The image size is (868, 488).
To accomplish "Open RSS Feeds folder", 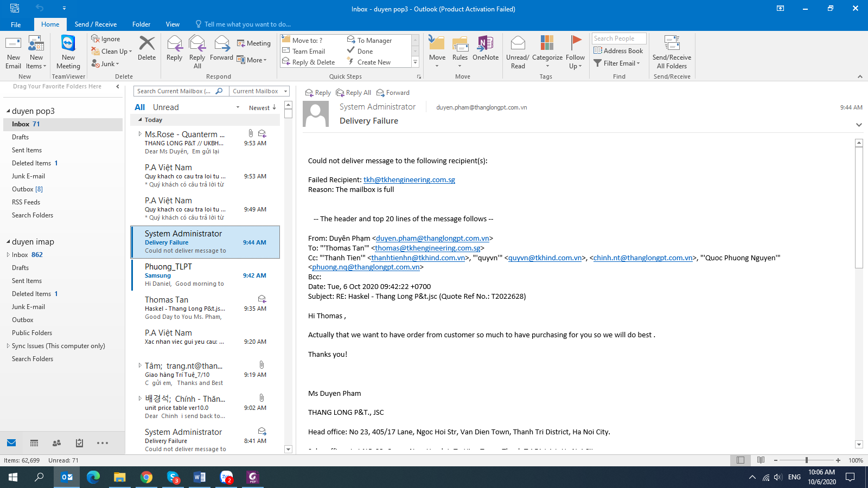I will (26, 202).
